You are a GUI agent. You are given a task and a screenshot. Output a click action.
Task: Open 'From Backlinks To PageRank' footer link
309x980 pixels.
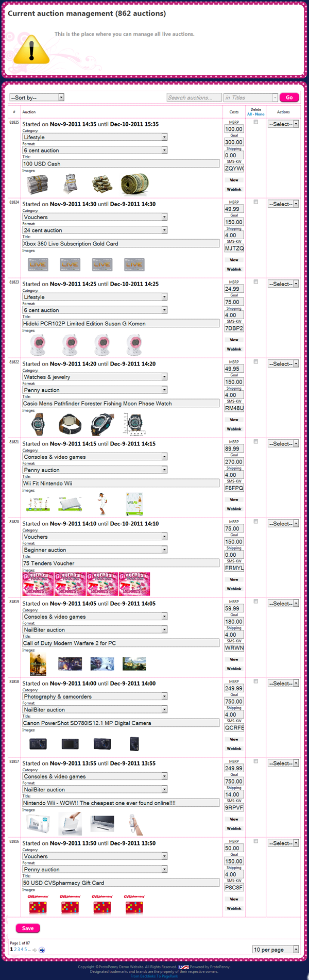point(154,976)
